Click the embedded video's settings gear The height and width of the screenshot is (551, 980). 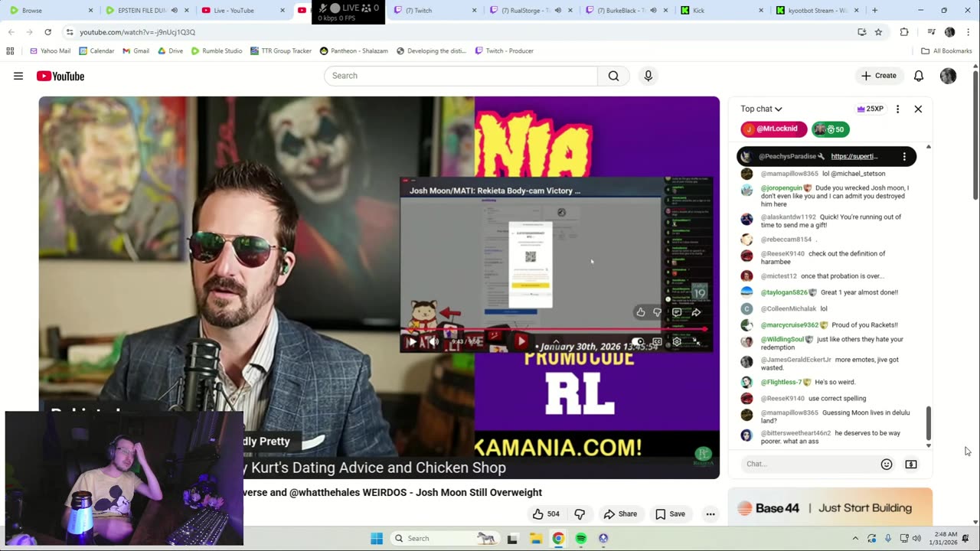(677, 342)
